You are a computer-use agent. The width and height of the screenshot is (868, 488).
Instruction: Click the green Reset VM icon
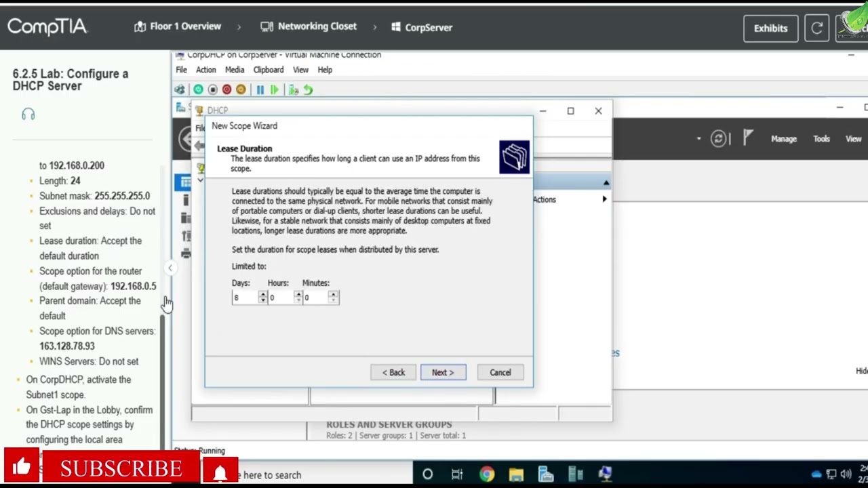coord(274,89)
